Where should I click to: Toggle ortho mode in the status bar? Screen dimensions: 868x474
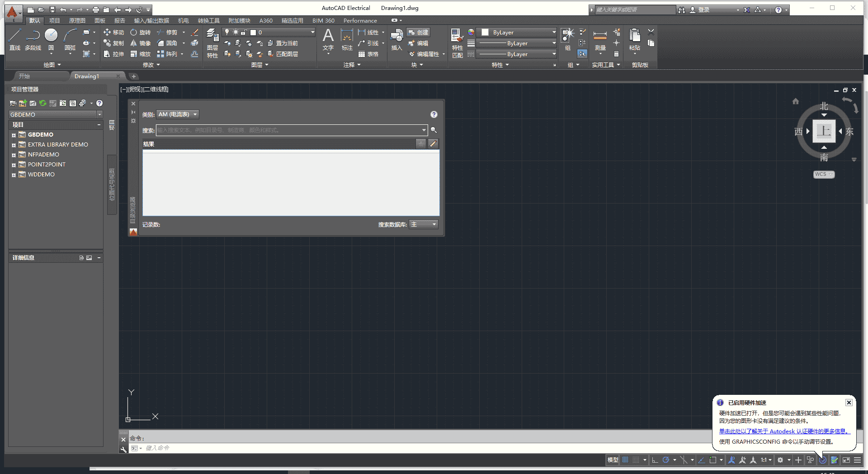pos(655,460)
